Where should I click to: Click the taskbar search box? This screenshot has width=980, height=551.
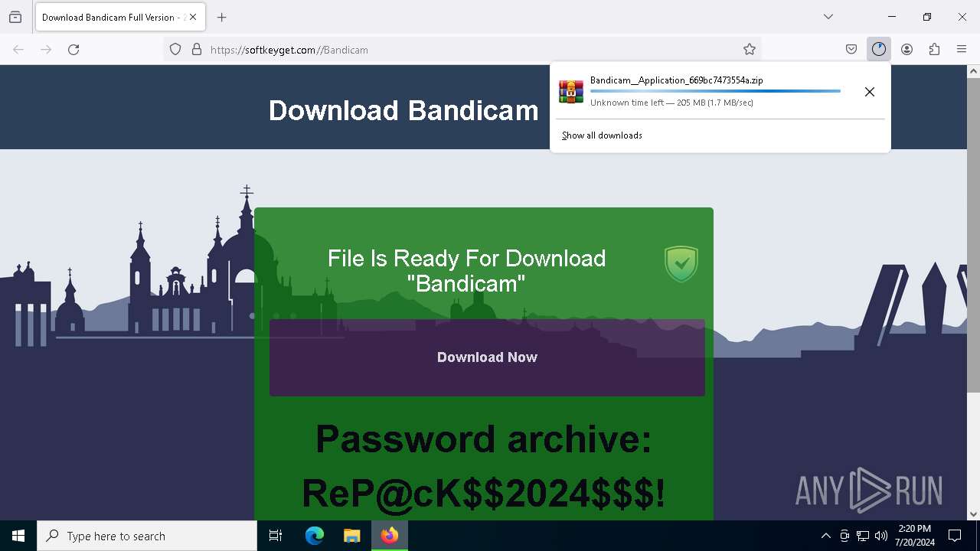click(147, 536)
